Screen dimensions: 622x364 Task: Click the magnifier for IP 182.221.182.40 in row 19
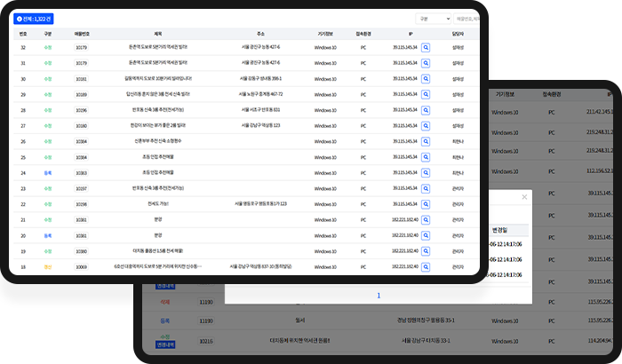(x=426, y=251)
